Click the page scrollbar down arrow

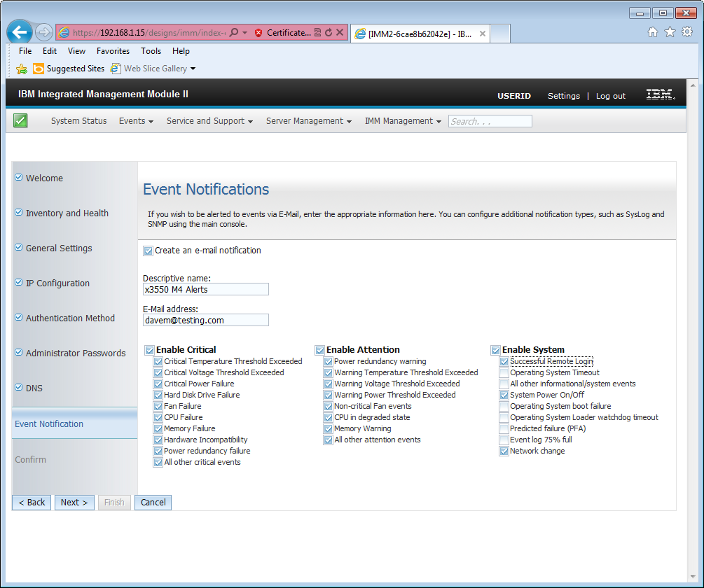point(692,577)
